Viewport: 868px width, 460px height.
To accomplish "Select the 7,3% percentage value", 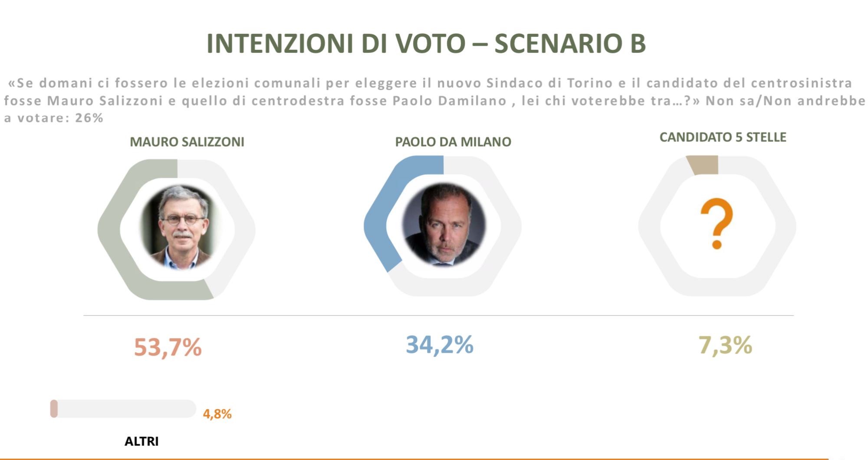I will pyautogui.click(x=725, y=345).
